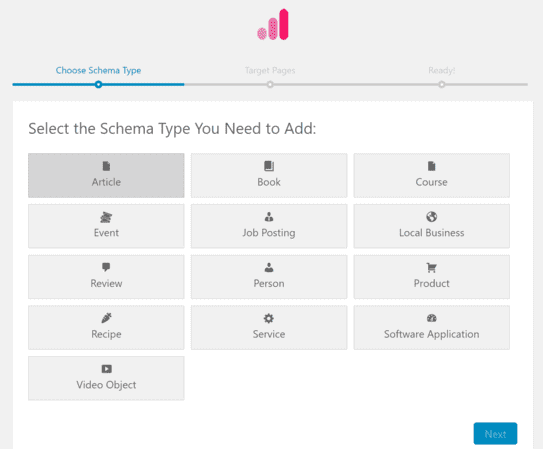Viewport: 543px width, 449px height.
Task: Choose the Book schema icon
Action: tap(269, 166)
